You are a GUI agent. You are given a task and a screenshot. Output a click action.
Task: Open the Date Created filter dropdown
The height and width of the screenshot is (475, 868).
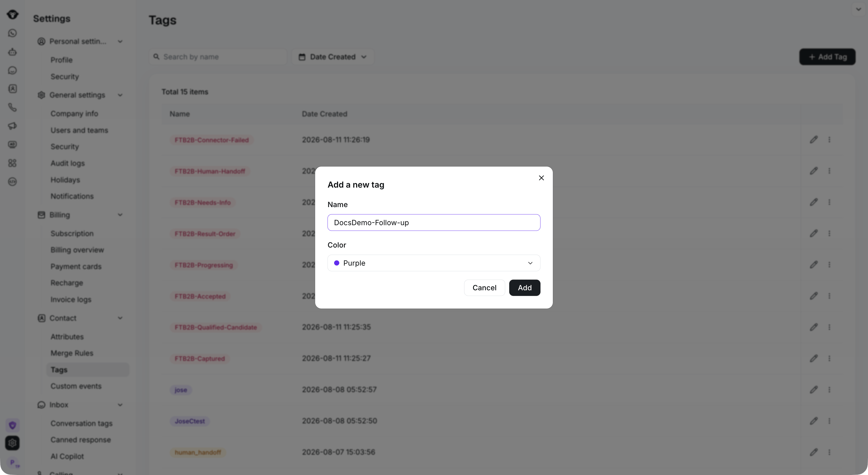pyautogui.click(x=333, y=57)
